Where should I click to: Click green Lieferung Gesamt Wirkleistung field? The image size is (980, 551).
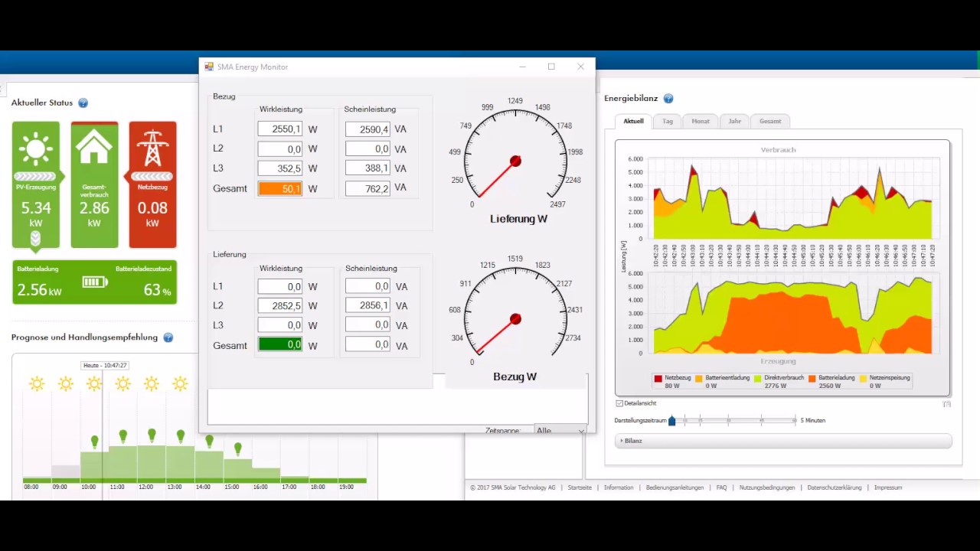[x=279, y=344]
